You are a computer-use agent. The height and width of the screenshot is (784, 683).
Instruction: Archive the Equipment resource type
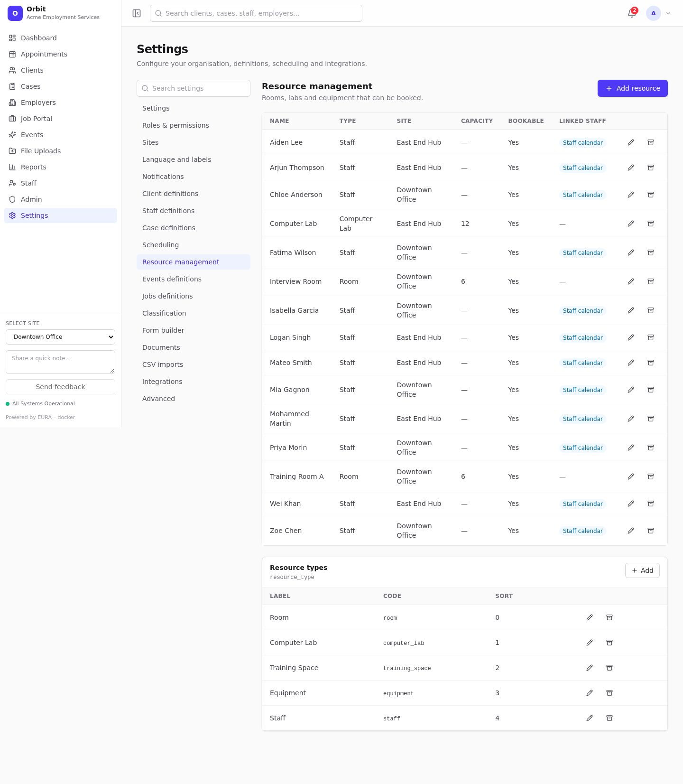(609, 693)
